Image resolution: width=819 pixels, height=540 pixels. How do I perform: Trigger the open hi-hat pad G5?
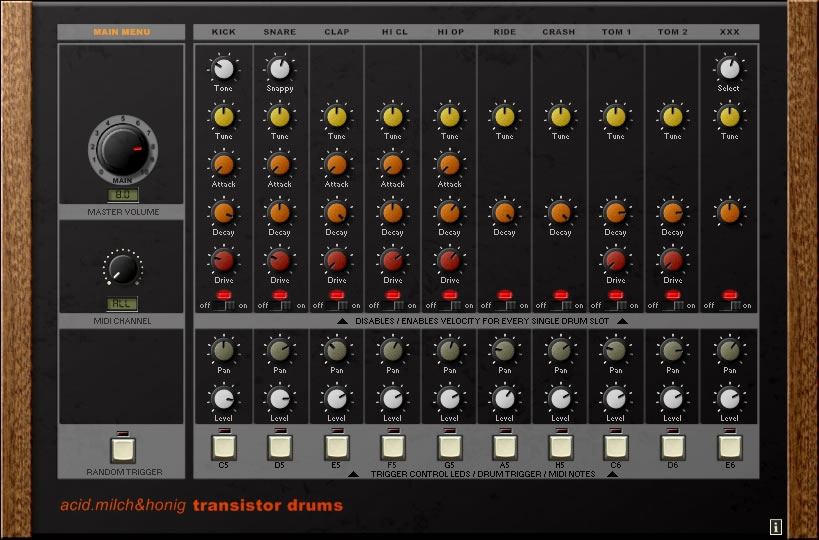(449, 447)
